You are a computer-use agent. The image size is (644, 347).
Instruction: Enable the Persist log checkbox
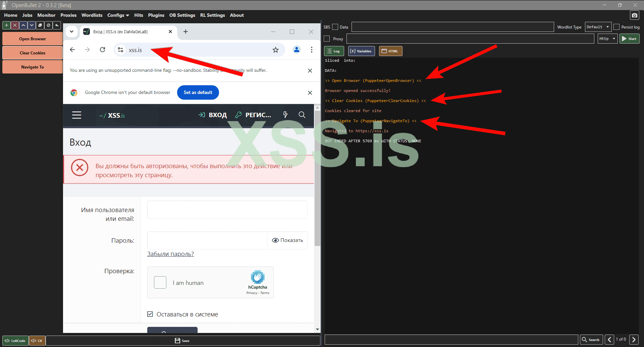616,27
